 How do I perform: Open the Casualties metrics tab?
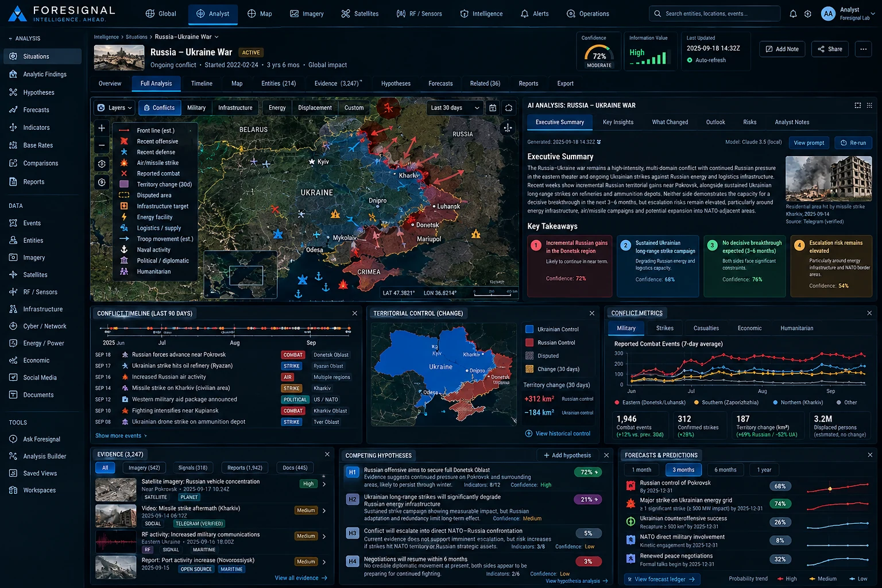tap(706, 328)
